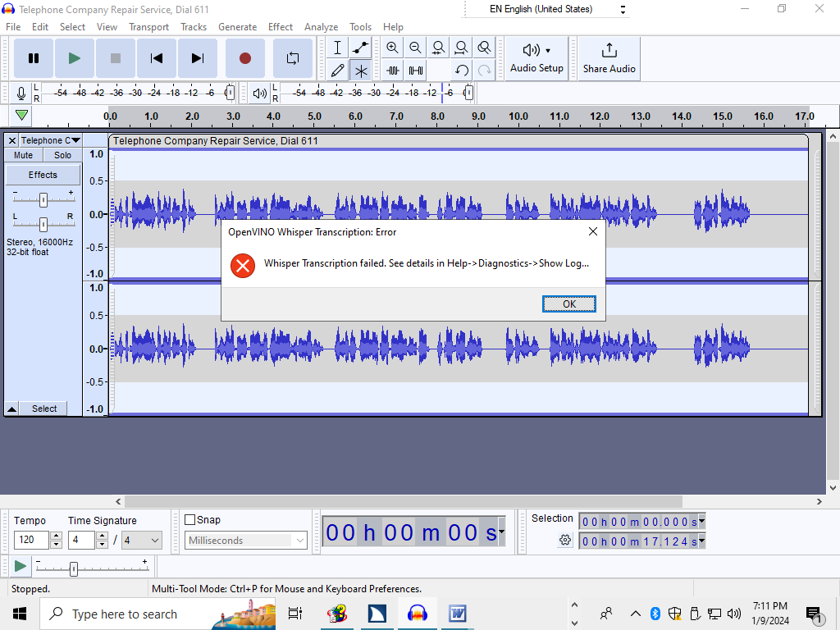Click the track Effects button
This screenshot has height=630, width=840.
[x=43, y=176]
